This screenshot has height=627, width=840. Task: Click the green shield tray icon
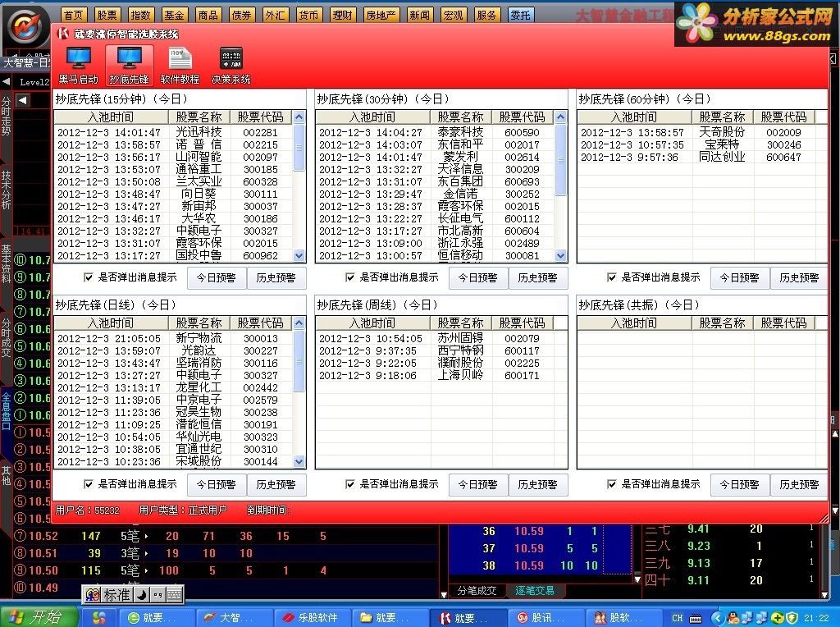[x=792, y=618]
